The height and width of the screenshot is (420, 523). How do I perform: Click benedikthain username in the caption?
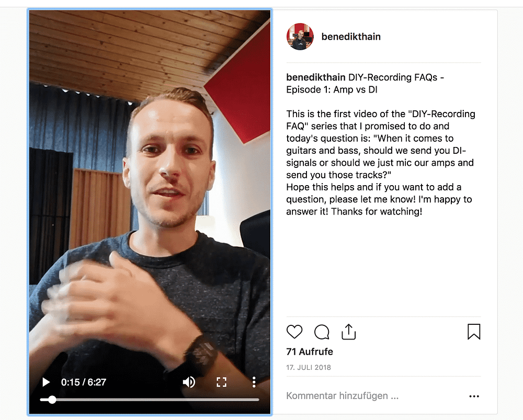[x=315, y=77]
